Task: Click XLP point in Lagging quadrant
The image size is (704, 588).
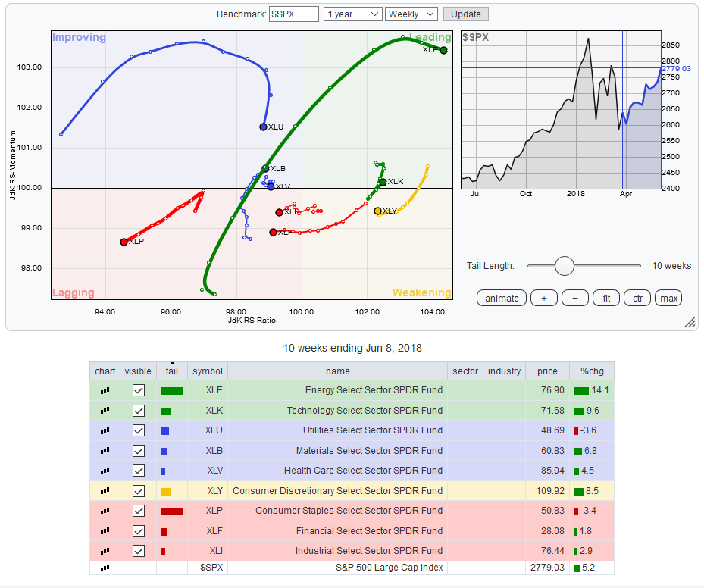Action: [124, 242]
